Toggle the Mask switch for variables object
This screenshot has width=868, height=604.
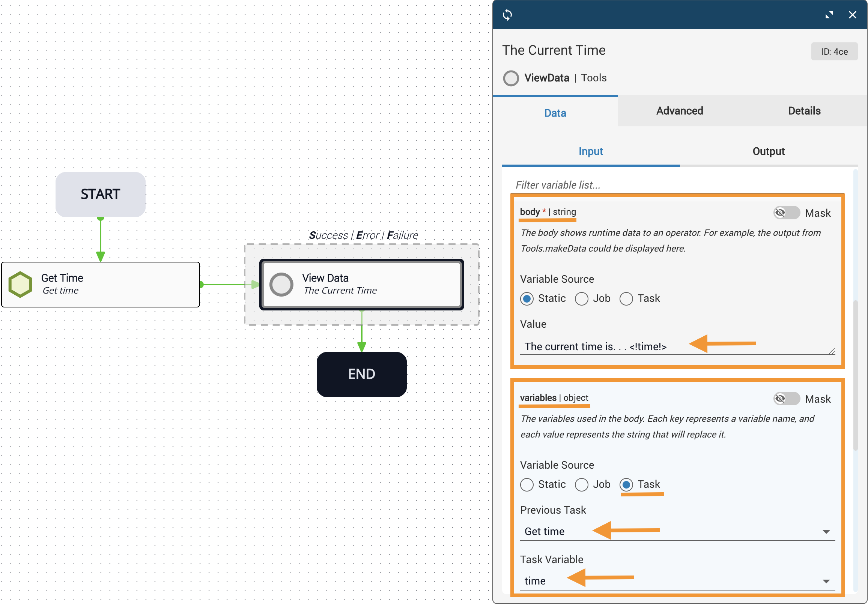coord(786,399)
